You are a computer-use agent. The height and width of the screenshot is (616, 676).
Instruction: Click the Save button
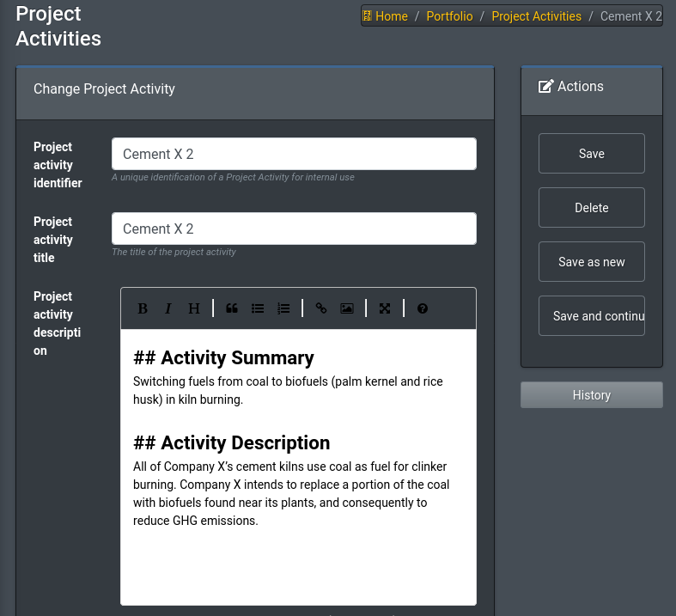tap(591, 154)
